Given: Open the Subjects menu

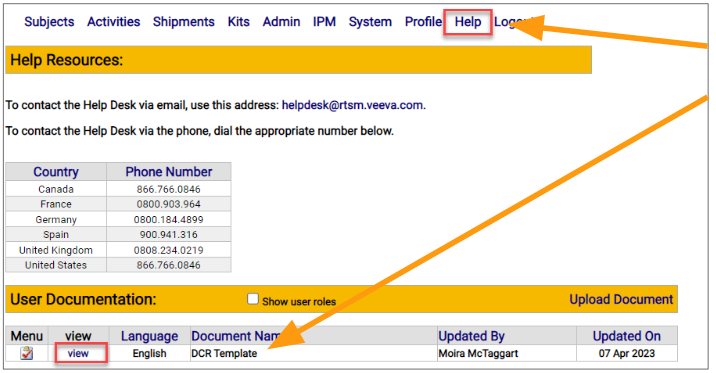Looking at the screenshot, I should (x=49, y=21).
